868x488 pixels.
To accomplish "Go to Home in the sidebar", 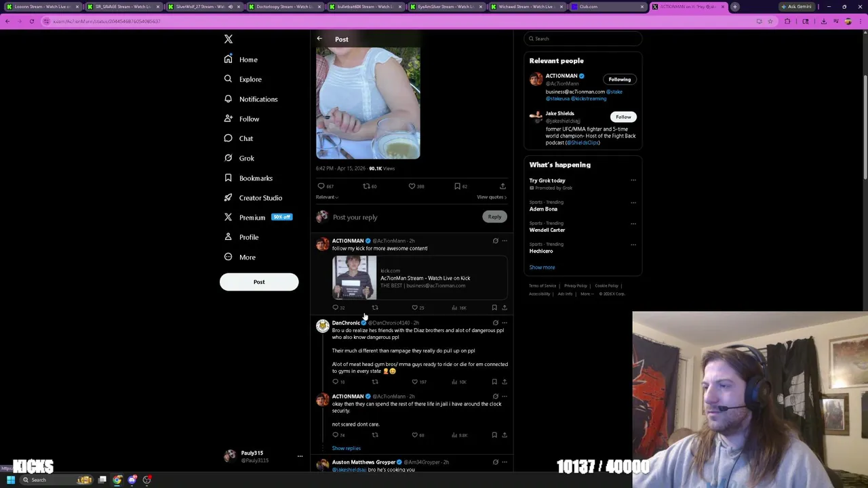I will tap(241, 60).
